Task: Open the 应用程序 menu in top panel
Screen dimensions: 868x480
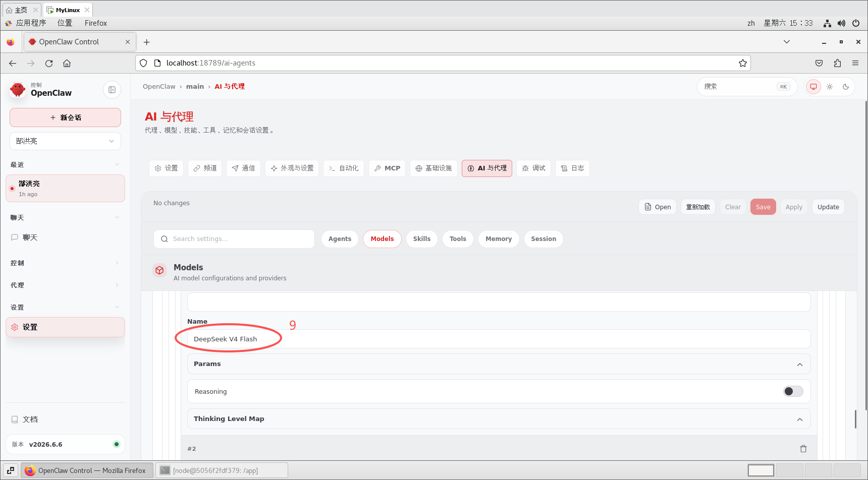Action: coord(31,23)
